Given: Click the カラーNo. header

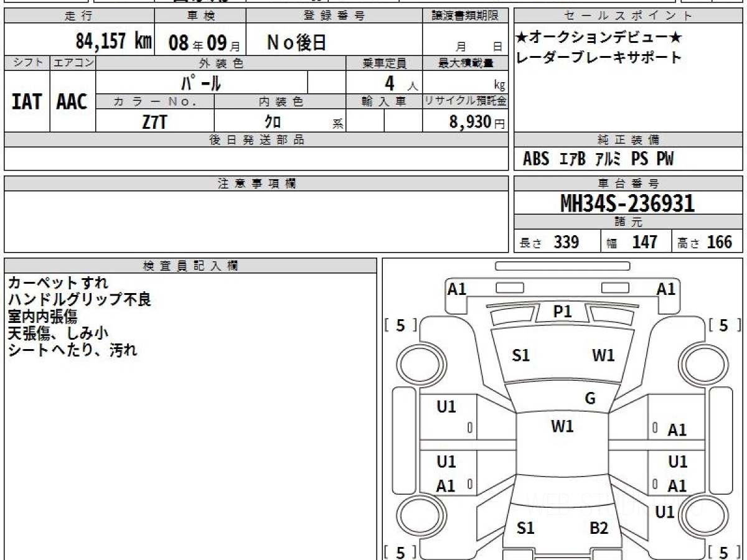Looking at the screenshot, I should pos(155,101).
